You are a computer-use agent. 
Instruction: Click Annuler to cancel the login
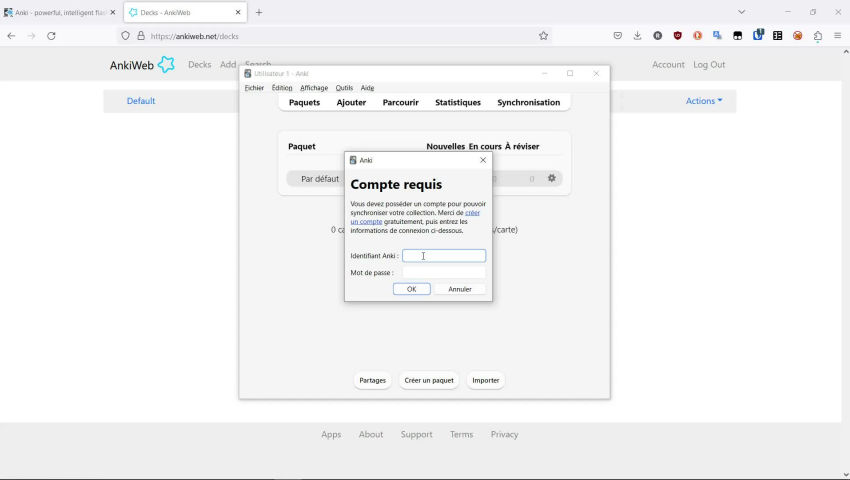coord(460,289)
